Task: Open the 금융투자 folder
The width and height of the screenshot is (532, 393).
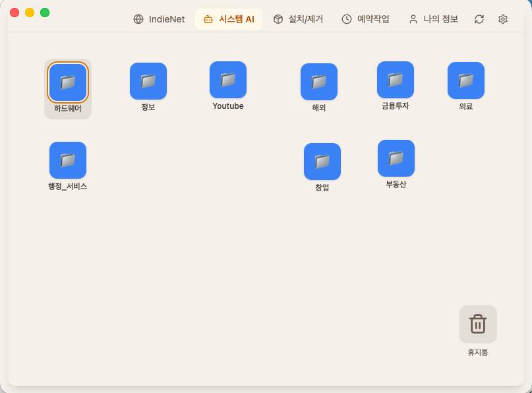Action: [395, 78]
